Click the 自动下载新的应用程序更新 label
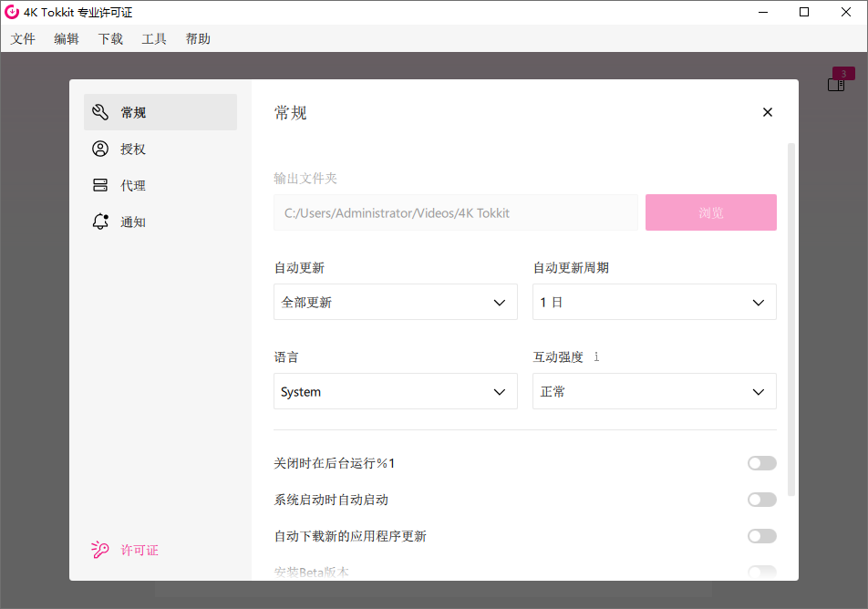 point(350,536)
